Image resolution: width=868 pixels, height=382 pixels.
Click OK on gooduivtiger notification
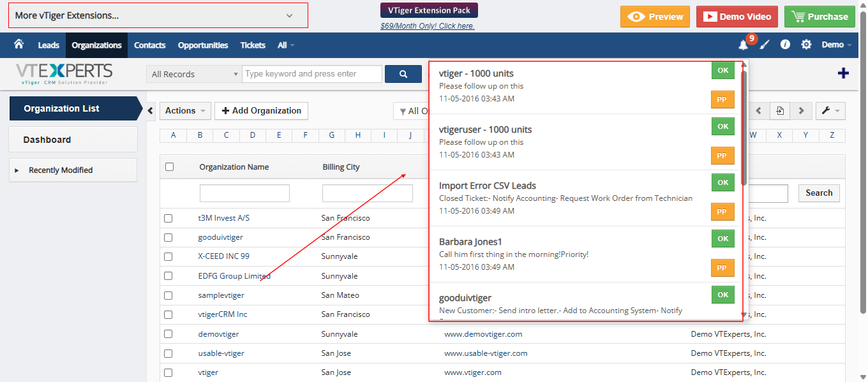[x=722, y=295]
